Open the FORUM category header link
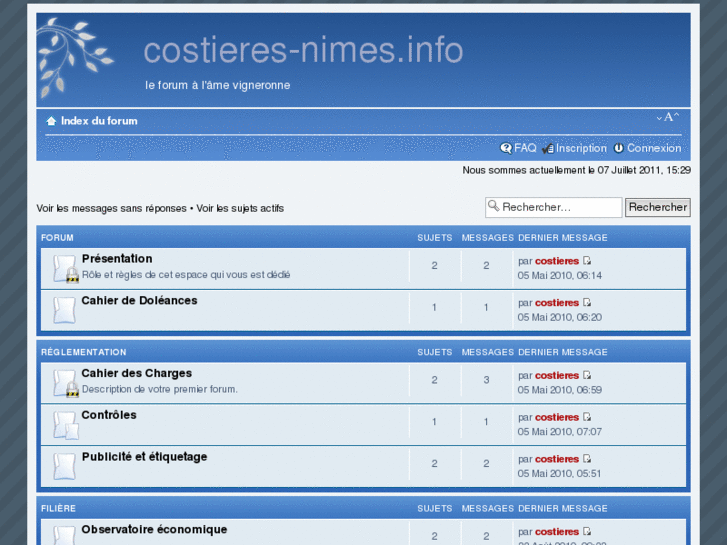This screenshot has height=545, width=727. [57, 237]
